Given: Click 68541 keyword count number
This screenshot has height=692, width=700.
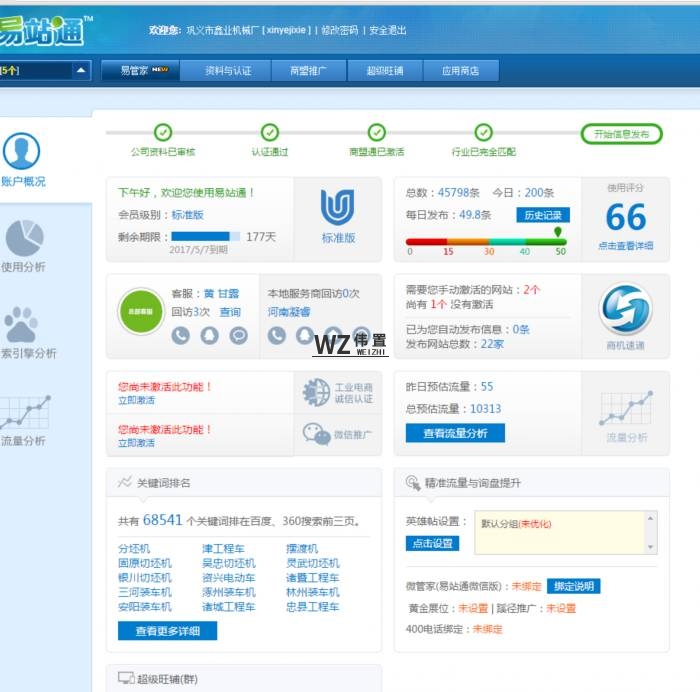Looking at the screenshot, I should coord(162,520).
